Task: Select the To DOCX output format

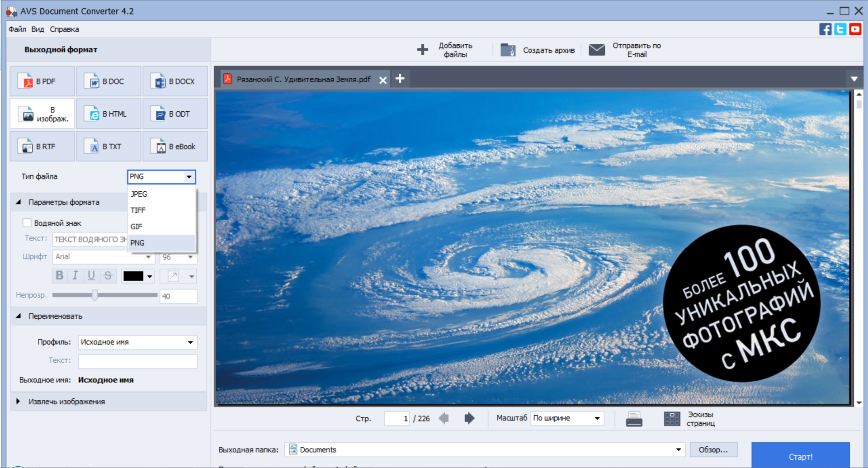Action: pyautogui.click(x=175, y=81)
